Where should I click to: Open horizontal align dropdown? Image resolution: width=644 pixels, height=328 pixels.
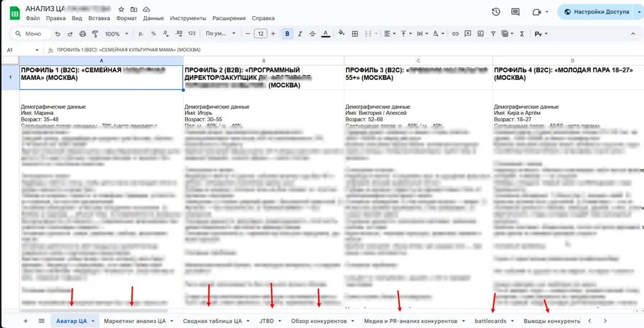click(389, 34)
